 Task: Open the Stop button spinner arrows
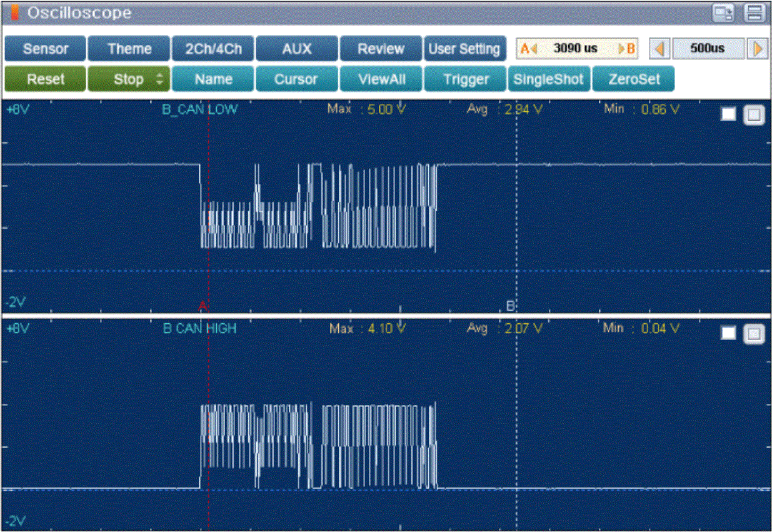pos(159,79)
